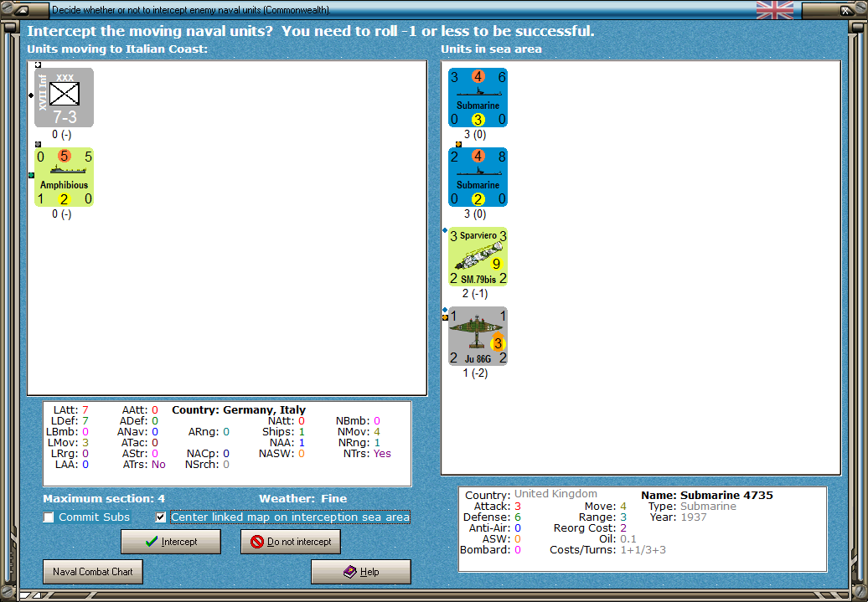
Task: Click the 'LMov: 3' stat value
Action: [x=68, y=443]
